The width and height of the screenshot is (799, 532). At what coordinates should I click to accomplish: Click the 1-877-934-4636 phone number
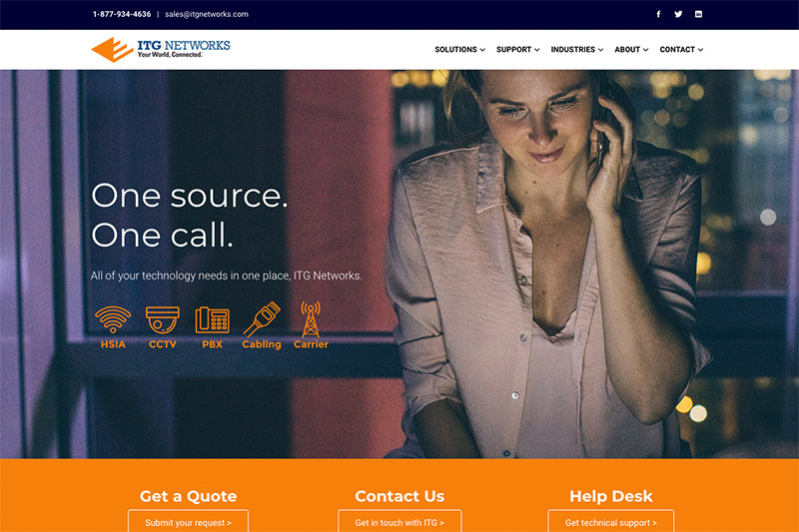[122, 14]
